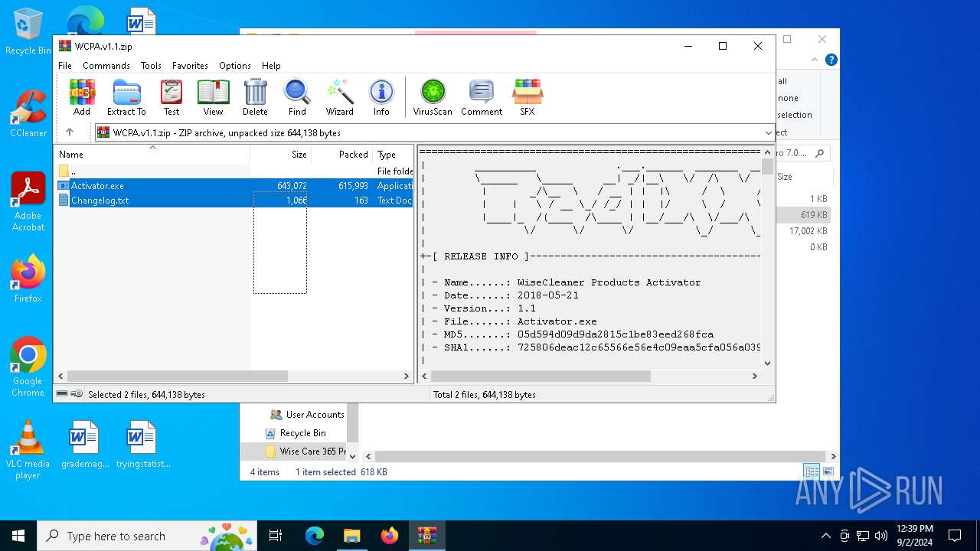Screen dimensions: 980x551
Task: Open the Favorites menu
Action: tap(190, 66)
